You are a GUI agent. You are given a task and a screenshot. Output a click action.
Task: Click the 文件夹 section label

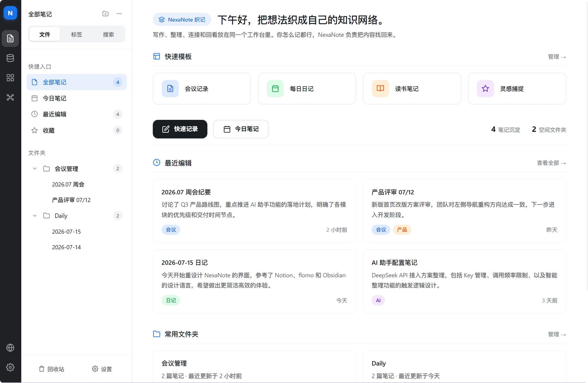tap(37, 153)
